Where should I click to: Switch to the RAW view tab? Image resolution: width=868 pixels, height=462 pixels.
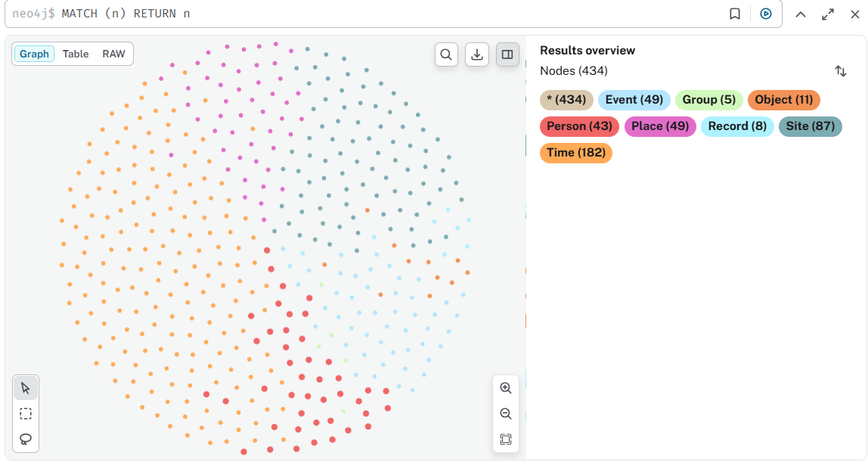coord(114,54)
